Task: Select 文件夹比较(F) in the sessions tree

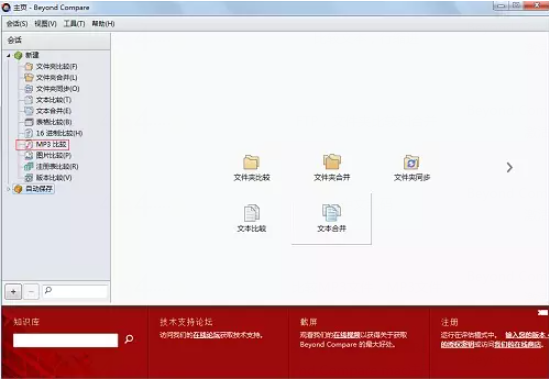Action: [x=56, y=66]
